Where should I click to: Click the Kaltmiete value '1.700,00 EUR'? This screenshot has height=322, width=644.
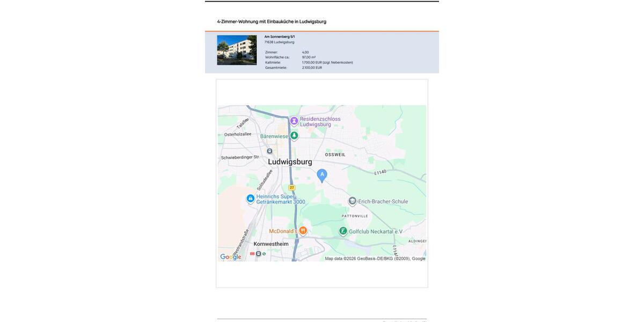[x=312, y=62]
